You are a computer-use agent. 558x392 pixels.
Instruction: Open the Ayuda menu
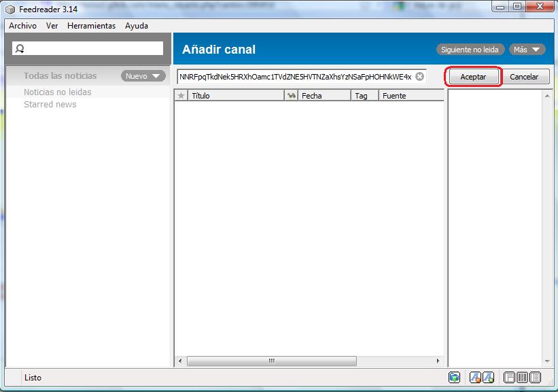[137, 26]
